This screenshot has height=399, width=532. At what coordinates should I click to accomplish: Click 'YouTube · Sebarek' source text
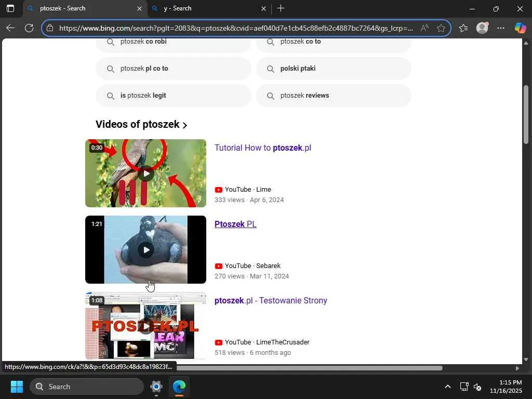253,266
